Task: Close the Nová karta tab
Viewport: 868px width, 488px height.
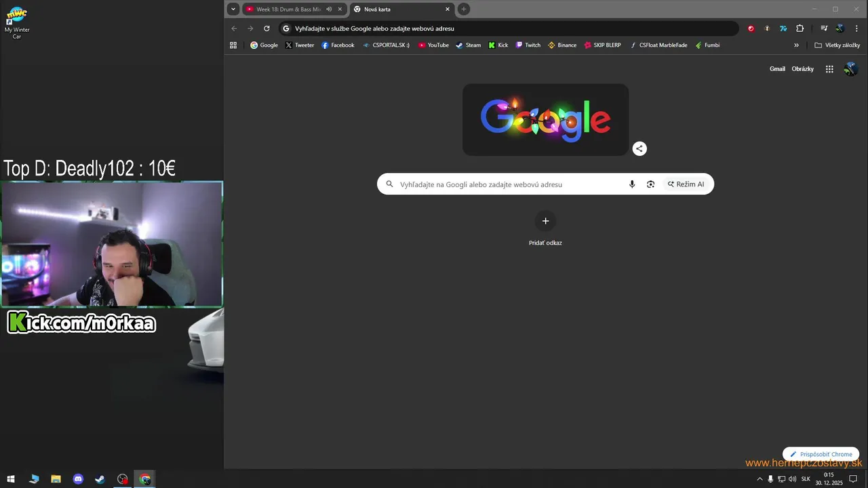Action: tap(448, 9)
